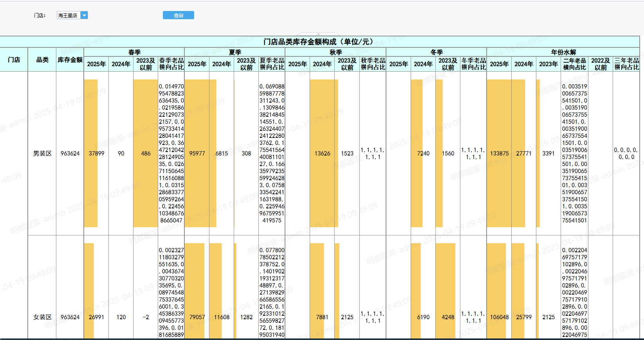Click the 486 cell in 男装区 row
This screenshot has height=340, width=644.
tap(146, 154)
